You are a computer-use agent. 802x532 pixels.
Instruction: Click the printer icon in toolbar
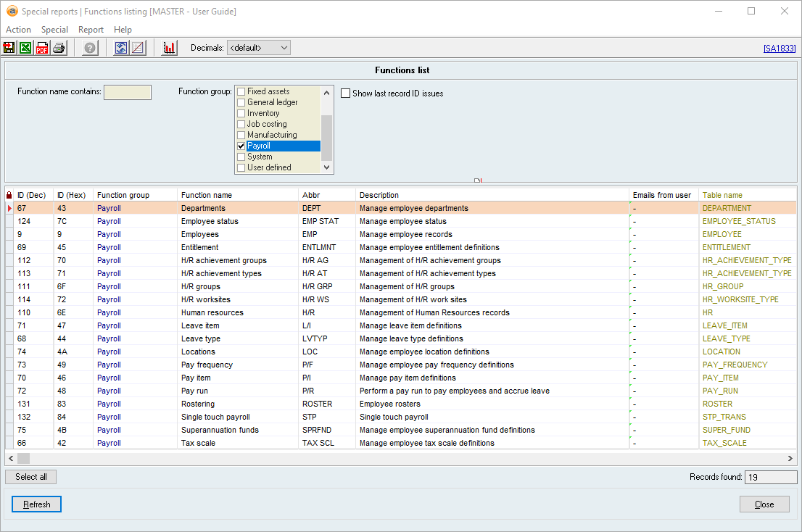[59, 49]
